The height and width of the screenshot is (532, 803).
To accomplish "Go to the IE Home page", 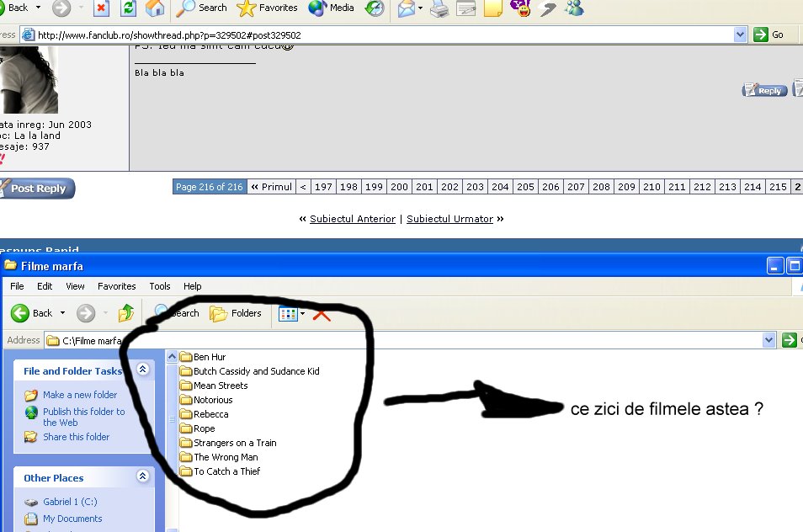I will coord(154,8).
